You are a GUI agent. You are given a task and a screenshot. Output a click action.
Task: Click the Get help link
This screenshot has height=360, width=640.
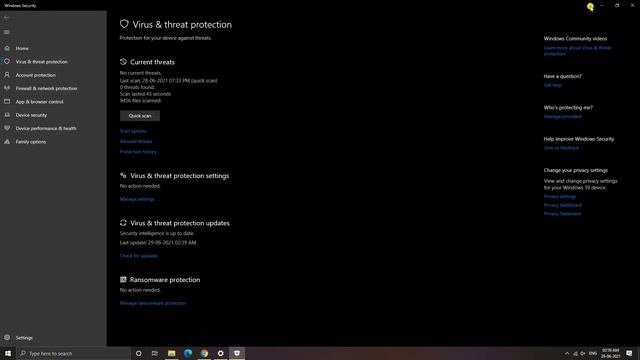coord(553,85)
